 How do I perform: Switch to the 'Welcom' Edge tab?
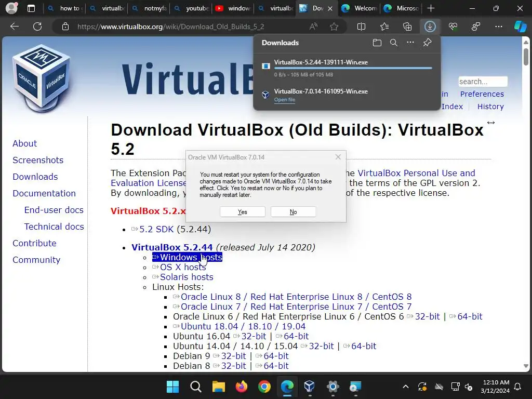tap(360, 8)
